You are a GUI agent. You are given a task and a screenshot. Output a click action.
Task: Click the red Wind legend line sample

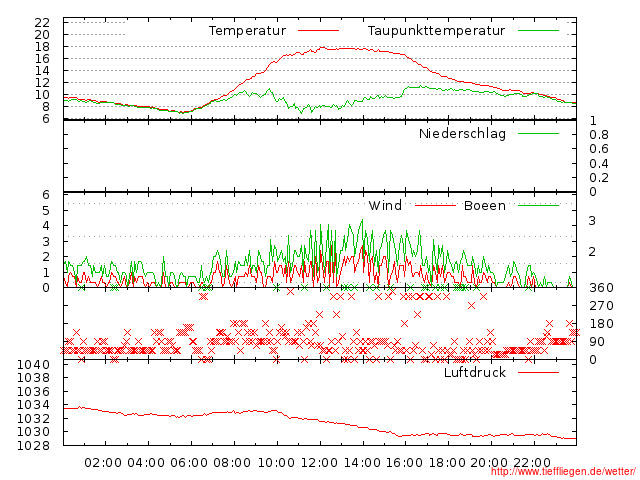click(x=435, y=205)
